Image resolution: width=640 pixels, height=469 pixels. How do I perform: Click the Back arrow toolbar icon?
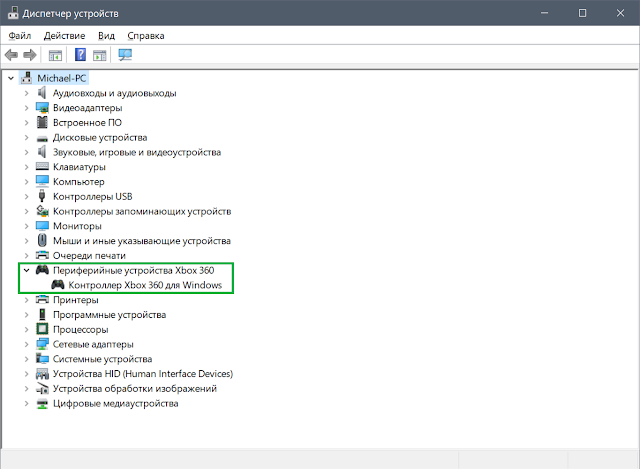(x=11, y=55)
